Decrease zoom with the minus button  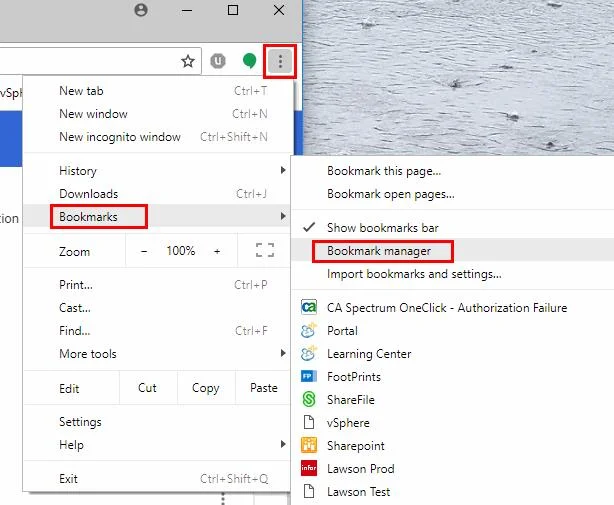(144, 251)
